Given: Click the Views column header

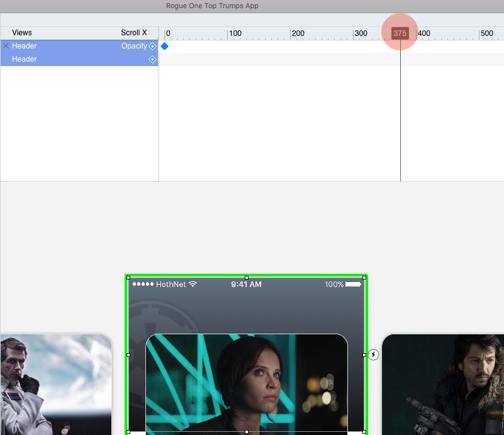Looking at the screenshot, I should 22,33.
